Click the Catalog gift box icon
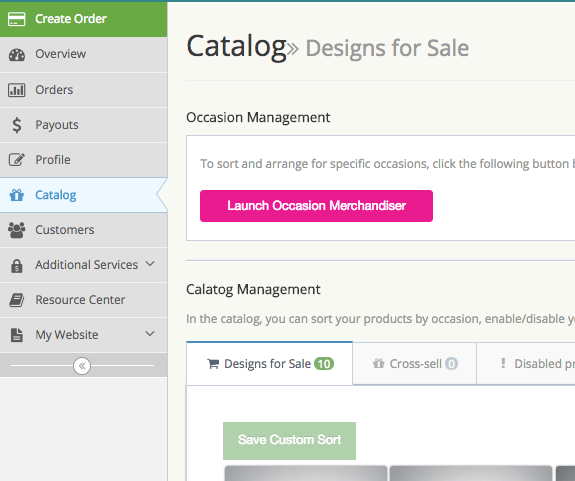 17,195
